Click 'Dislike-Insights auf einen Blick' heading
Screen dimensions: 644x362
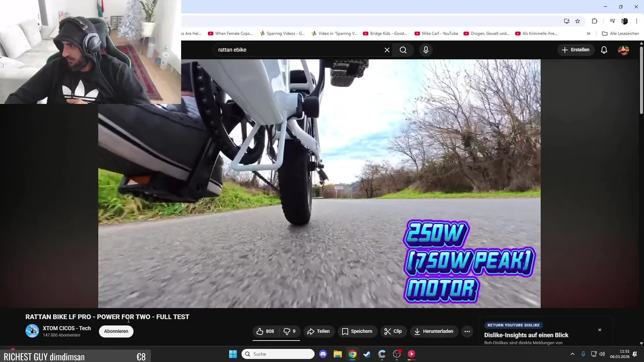click(x=526, y=335)
